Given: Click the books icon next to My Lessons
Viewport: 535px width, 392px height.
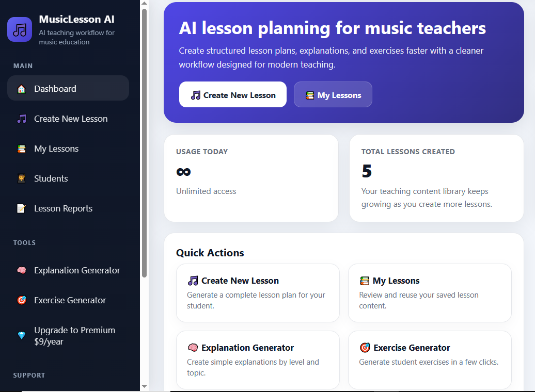Looking at the screenshot, I should (x=21, y=149).
